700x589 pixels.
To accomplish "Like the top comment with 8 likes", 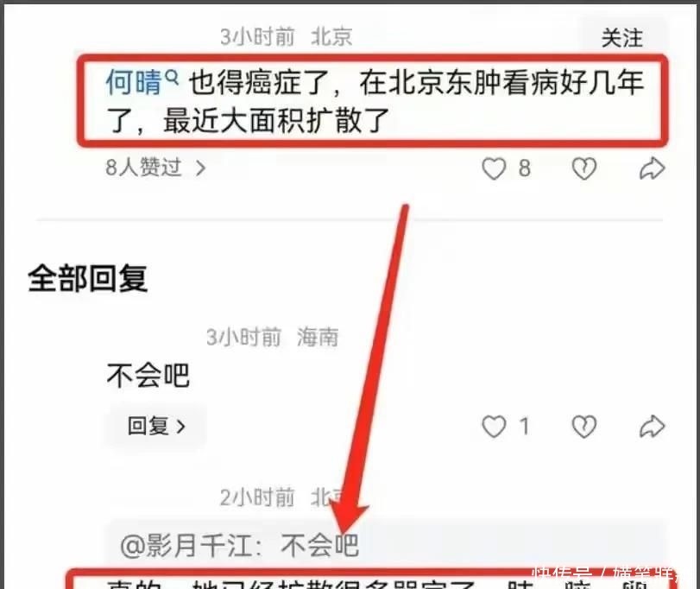I will click(494, 168).
